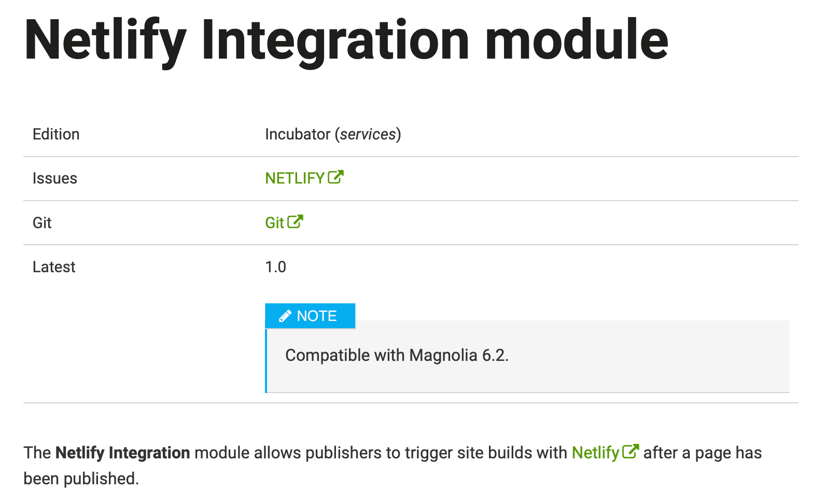
Task: Click the version number 1.0
Action: [x=275, y=267]
